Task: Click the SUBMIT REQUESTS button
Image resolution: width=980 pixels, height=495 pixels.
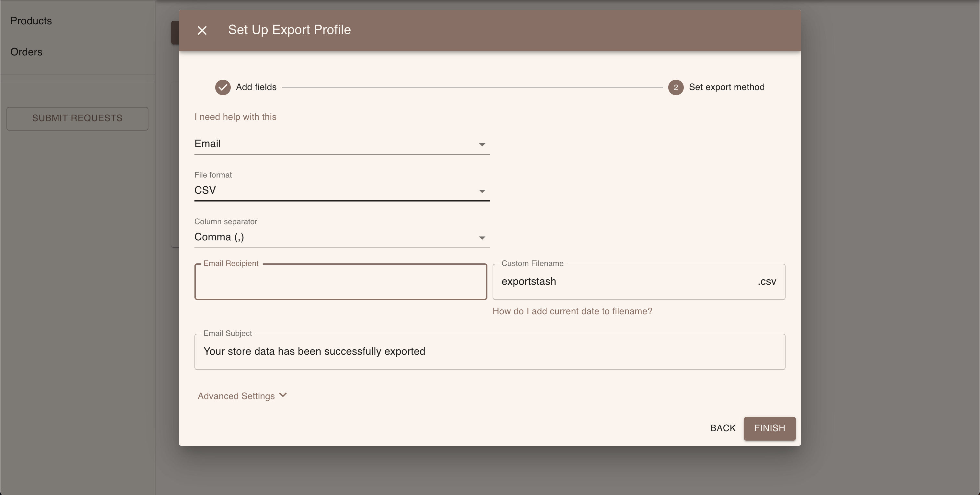Action: point(77,118)
